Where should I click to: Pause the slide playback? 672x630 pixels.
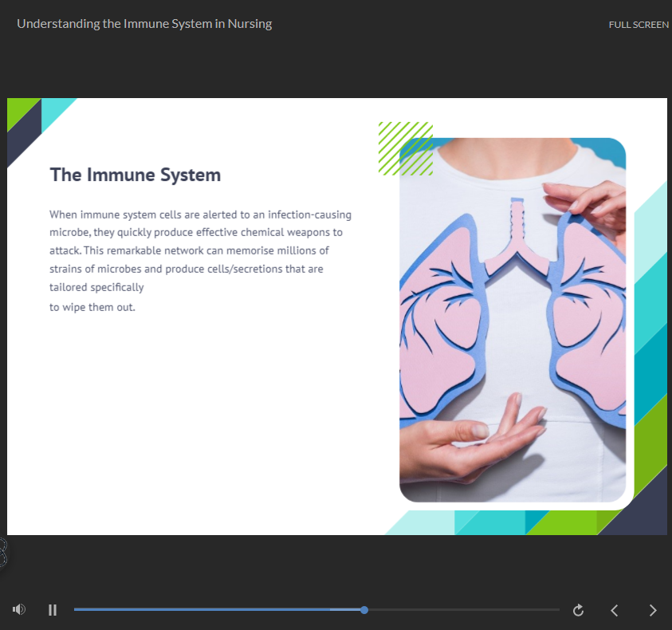tap(53, 610)
